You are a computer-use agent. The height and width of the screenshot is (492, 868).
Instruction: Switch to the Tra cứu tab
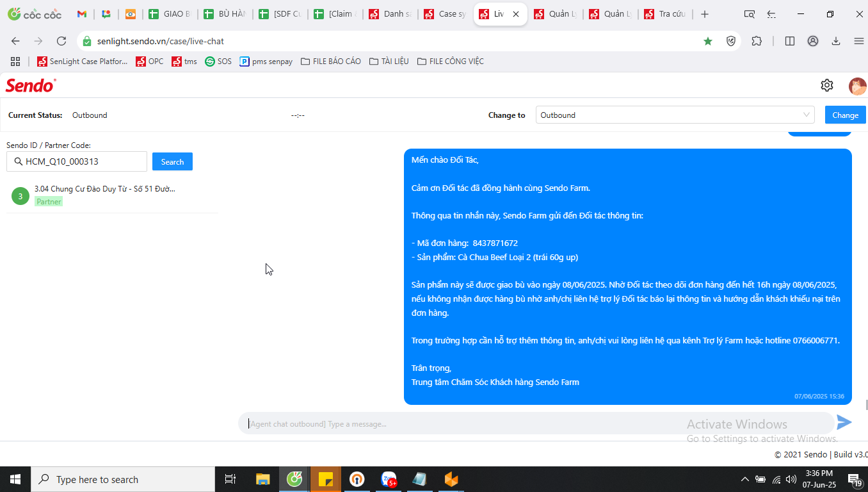pos(665,14)
